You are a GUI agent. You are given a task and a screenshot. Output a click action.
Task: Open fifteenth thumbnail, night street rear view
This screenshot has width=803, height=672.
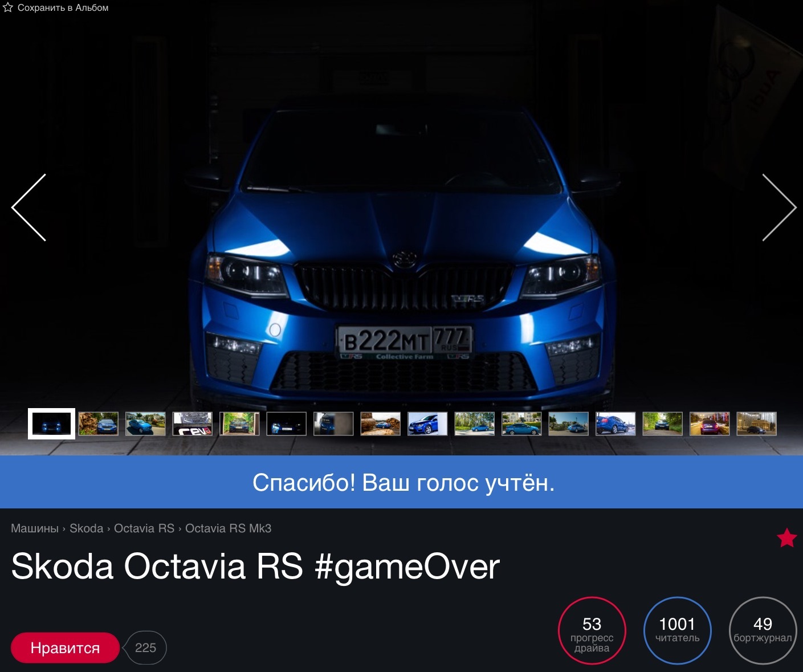(710, 423)
